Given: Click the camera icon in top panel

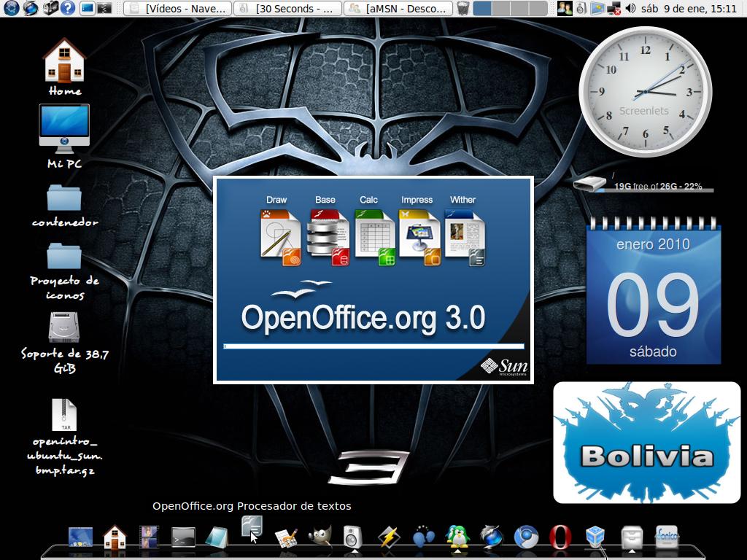Looking at the screenshot, I should pyautogui.click(x=50, y=8).
